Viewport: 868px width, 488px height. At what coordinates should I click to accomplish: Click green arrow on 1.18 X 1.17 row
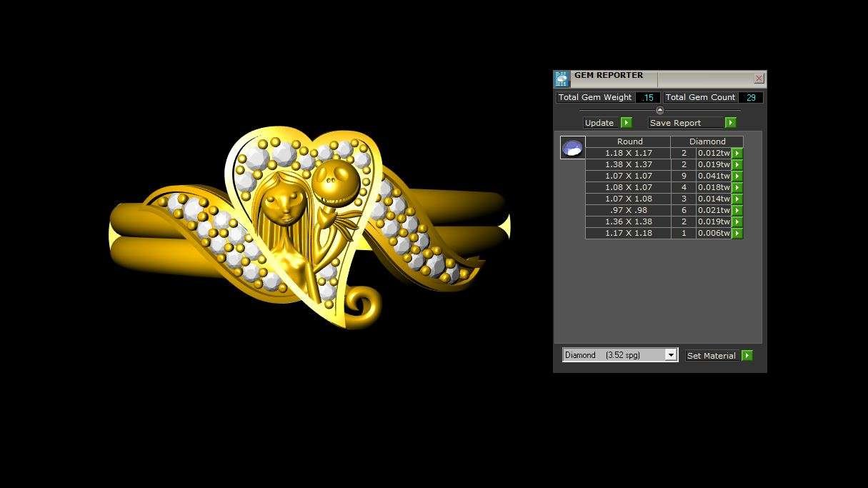coord(737,153)
